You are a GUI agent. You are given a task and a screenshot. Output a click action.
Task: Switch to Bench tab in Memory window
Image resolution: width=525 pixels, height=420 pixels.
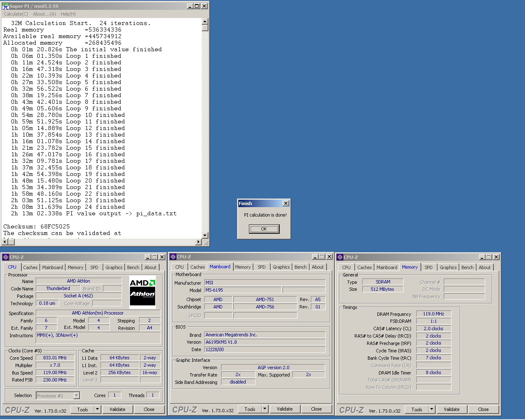(468, 267)
